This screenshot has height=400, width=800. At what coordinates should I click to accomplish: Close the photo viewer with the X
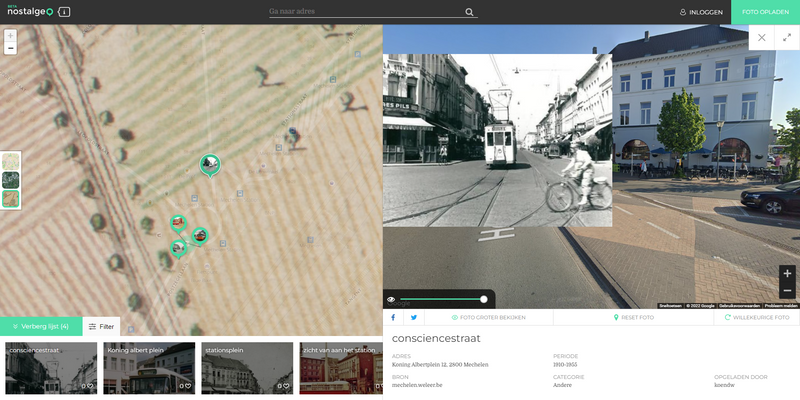(762, 37)
